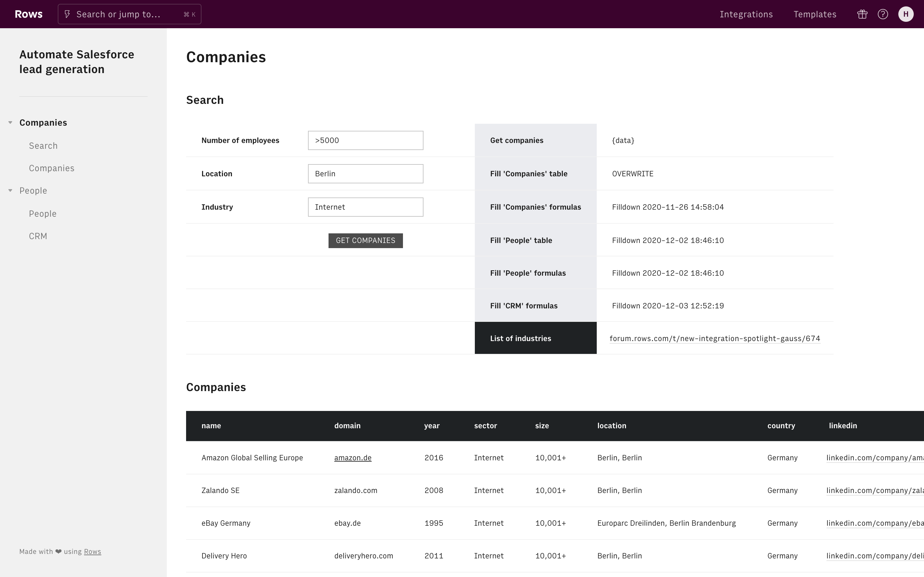Click the Search or jump to box
This screenshot has width=924, height=577.
click(x=130, y=14)
